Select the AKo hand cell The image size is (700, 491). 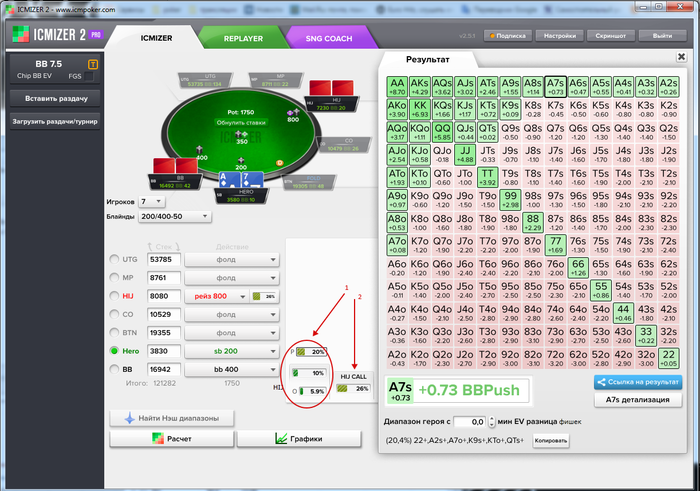coord(397,109)
